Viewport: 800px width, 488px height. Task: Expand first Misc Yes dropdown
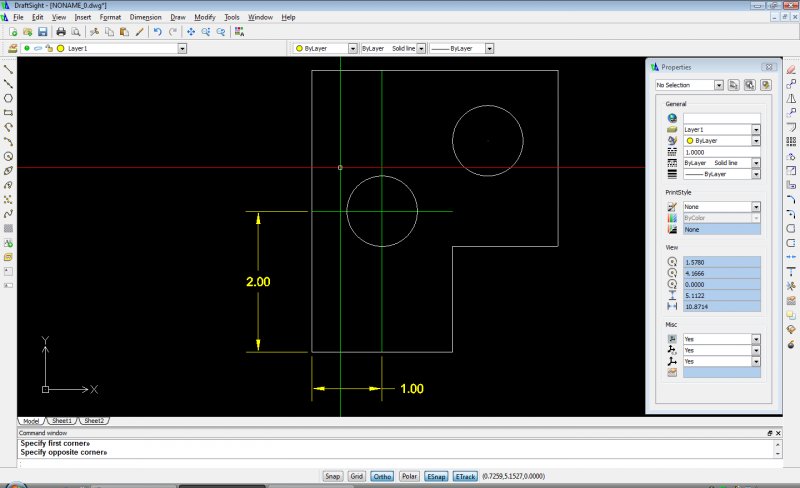coord(756,339)
